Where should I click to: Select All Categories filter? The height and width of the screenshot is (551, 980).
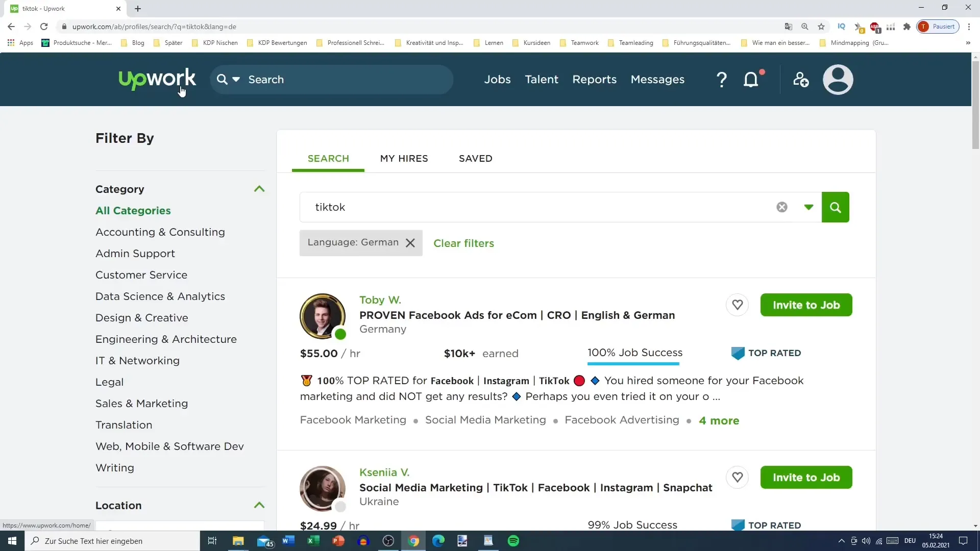pos(133,211)
